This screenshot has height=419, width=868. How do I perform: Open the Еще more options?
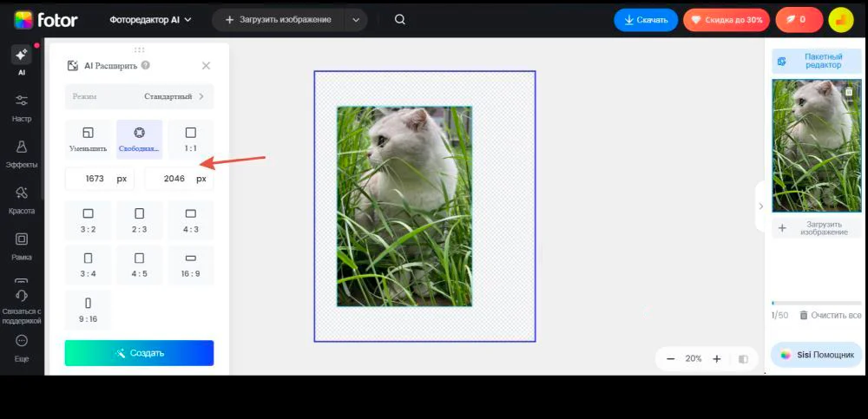[22, 348]
